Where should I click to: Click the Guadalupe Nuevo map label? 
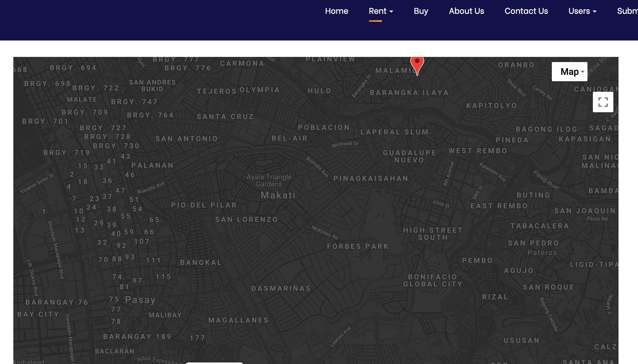point(409,156)
